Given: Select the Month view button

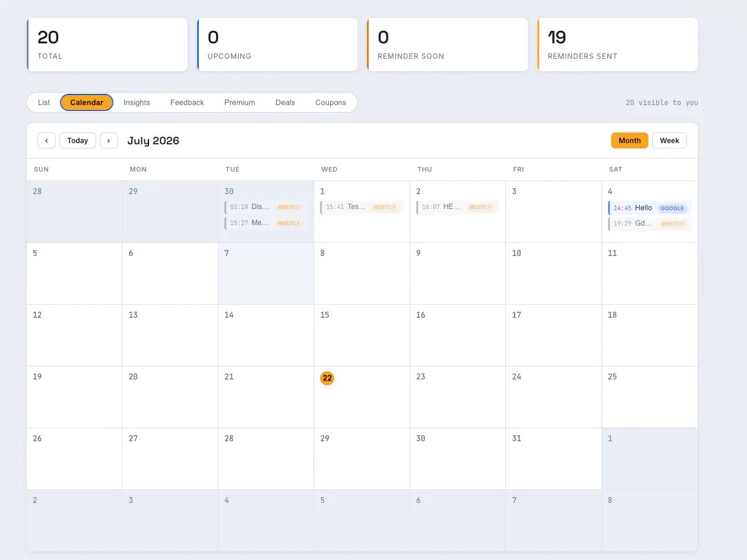Looking at the screenshot, I should pos(629,141).
